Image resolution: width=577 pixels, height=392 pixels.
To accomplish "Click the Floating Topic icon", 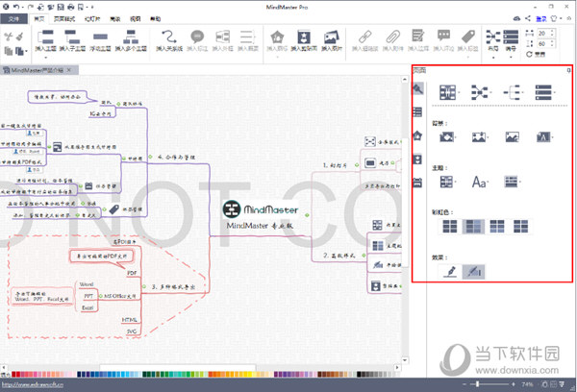I will pyautogui.click(x=100, y=37).
